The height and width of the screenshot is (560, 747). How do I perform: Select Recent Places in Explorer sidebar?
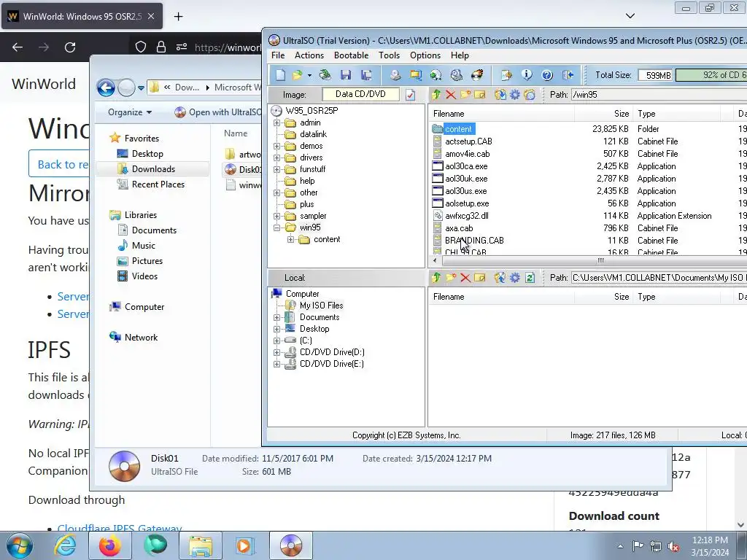pyautogui.click(x=158, y=184)
